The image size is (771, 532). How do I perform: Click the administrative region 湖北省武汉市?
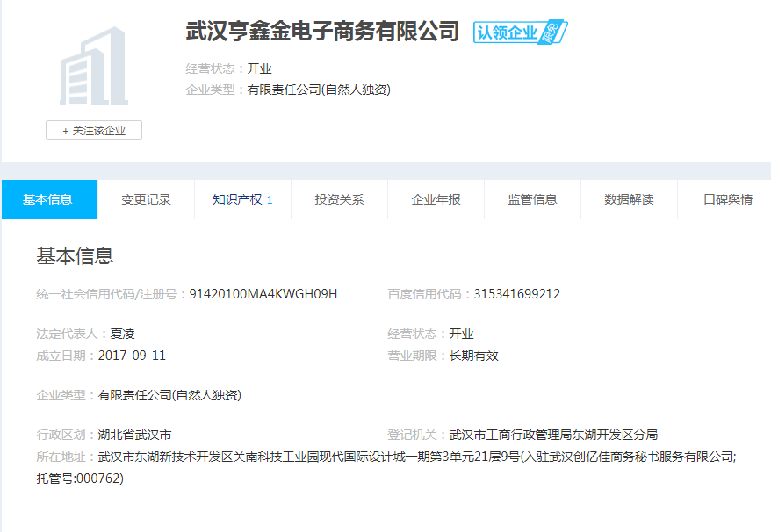(x=134, y=435)
